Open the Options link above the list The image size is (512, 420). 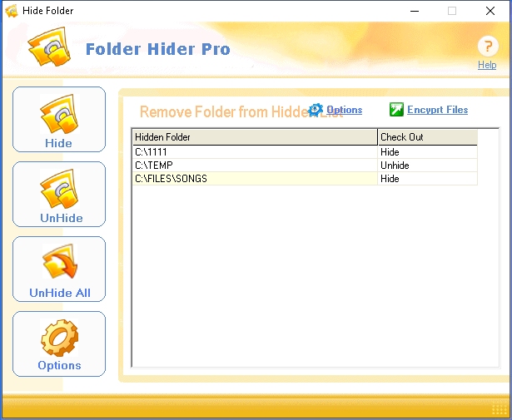point(344,110)
